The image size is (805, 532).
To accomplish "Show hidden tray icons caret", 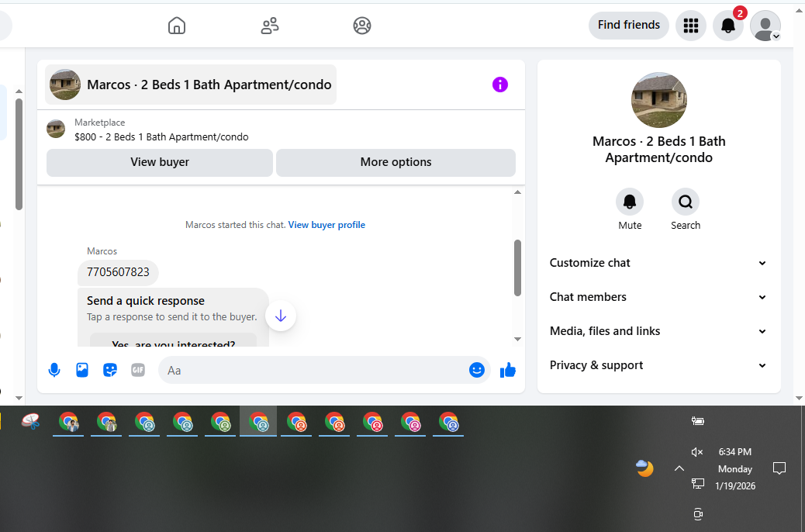I will coord(679,468).
